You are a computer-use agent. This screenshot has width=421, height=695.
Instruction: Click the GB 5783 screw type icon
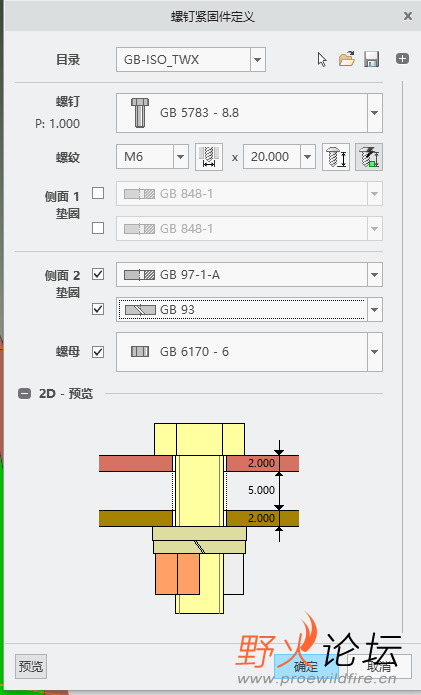click(x=140, y=113)
